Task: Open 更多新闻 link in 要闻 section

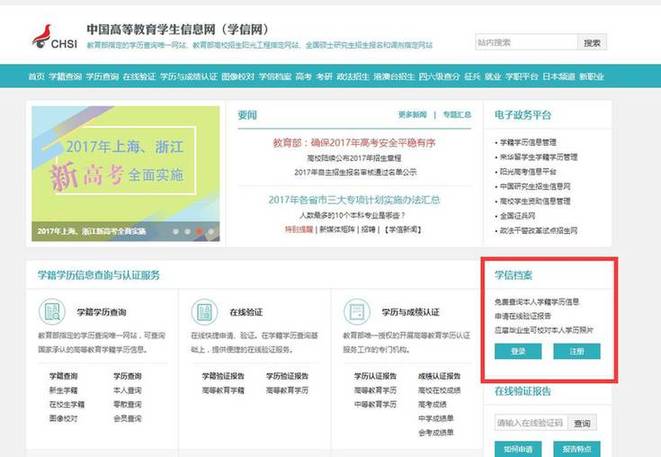Action: click(x=413, y=115)
